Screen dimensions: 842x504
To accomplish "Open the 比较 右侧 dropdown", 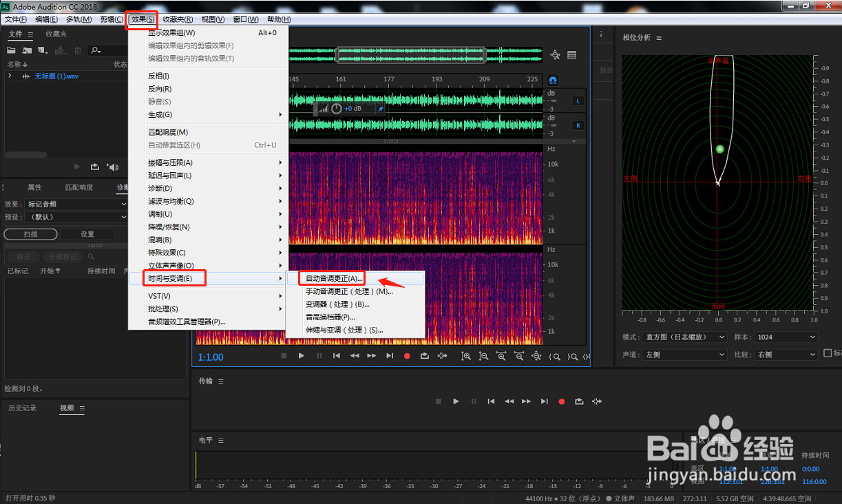I will [x=786, y=355].
